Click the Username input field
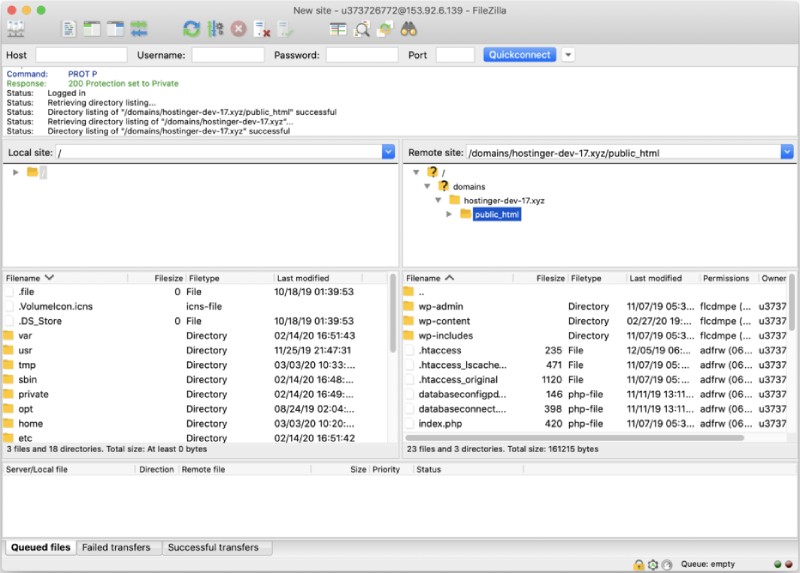Image resolution: width=800 pixels, height=573 pixels. [228, 55]
